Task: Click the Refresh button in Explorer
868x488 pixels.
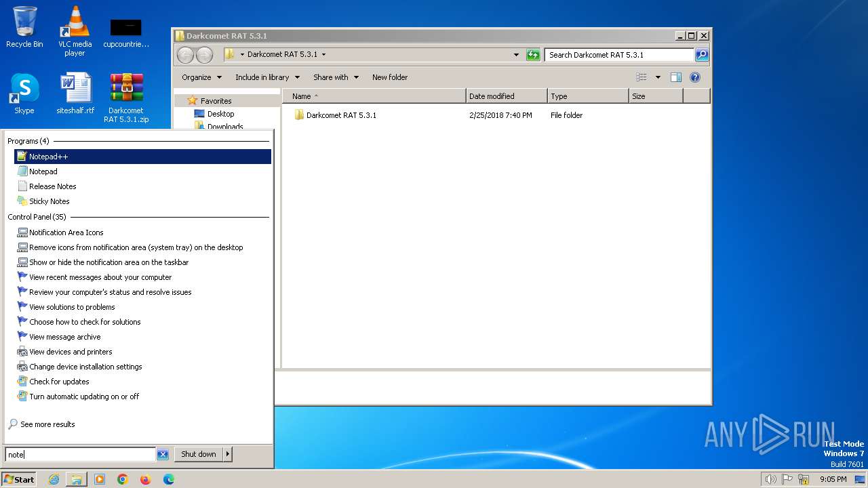Action: point(533,55)
